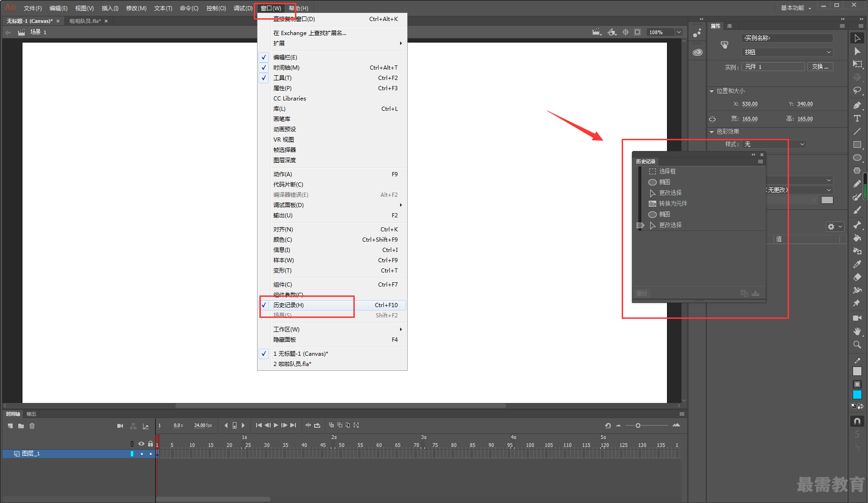The image size is (868, 503).
Task: Step forward one frame
Action: [284, 425]
